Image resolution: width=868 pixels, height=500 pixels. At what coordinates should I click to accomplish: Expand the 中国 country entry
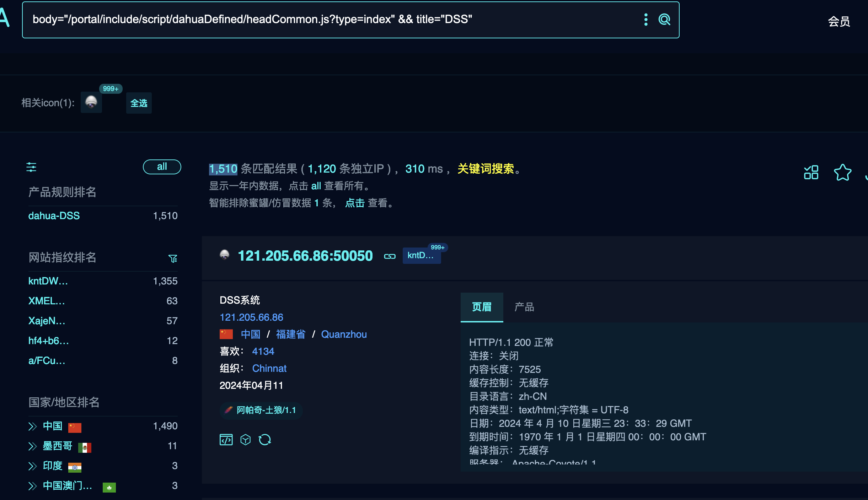(x=32, y=426)
